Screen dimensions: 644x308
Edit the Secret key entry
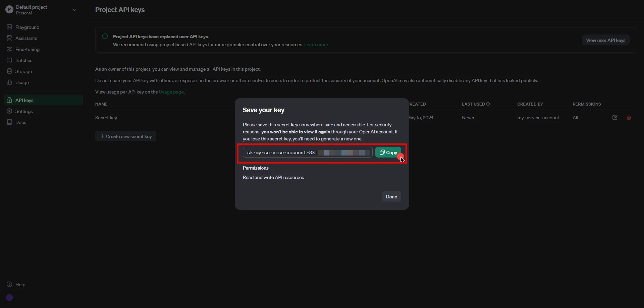click(615, 117)
